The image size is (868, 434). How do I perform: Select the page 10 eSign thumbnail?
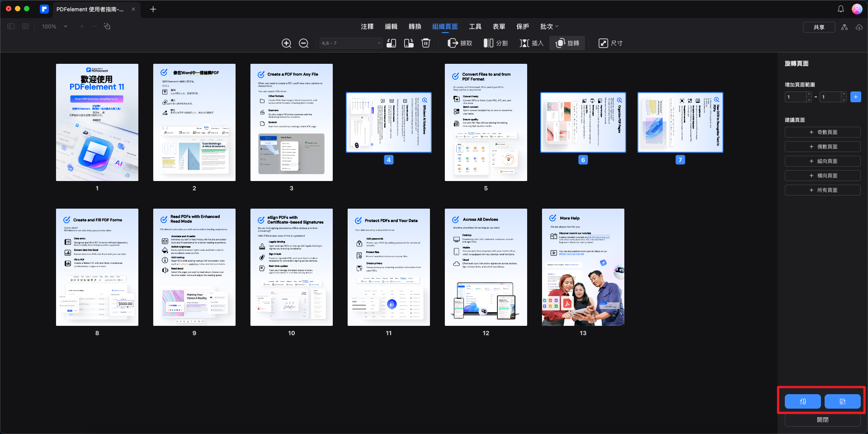tap(292, 267)
